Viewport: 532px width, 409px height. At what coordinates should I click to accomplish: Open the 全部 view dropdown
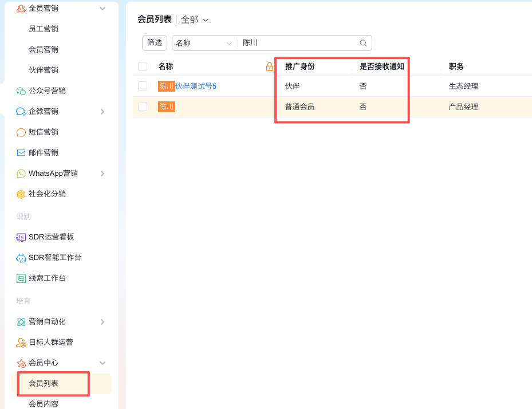(x=195, y=20)
